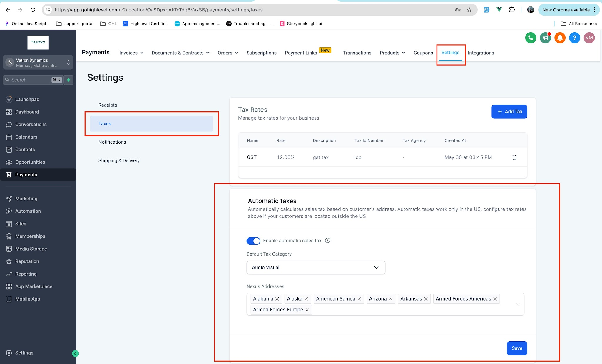Reload the browser page
The width and height of the screenshot is (602, 364).
[33, 10]
